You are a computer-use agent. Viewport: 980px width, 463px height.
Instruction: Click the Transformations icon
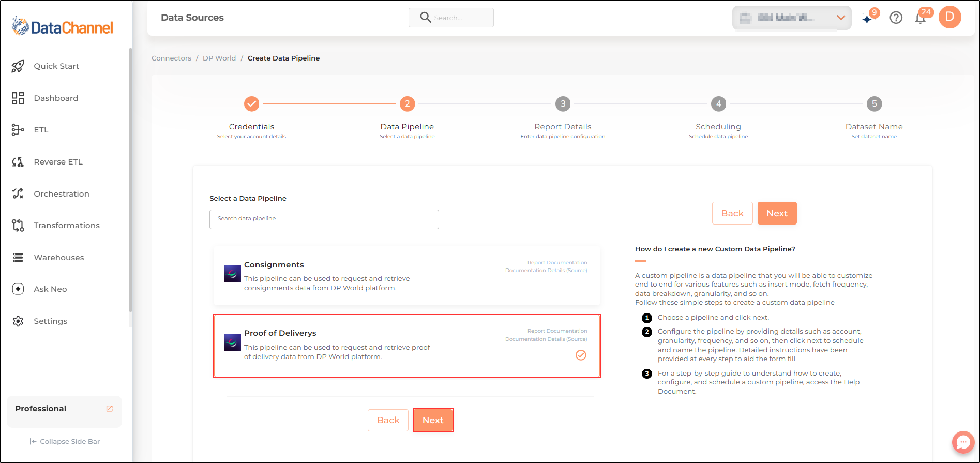(18, 226)
